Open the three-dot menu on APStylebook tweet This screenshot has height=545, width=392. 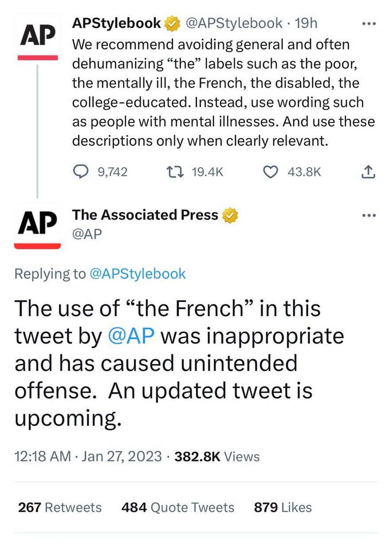click(369, 24)
